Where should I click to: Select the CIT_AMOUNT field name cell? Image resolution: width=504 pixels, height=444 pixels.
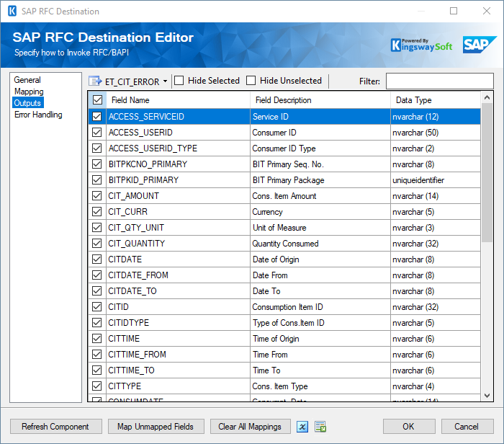pyautogui.click(x=178, y=195)
